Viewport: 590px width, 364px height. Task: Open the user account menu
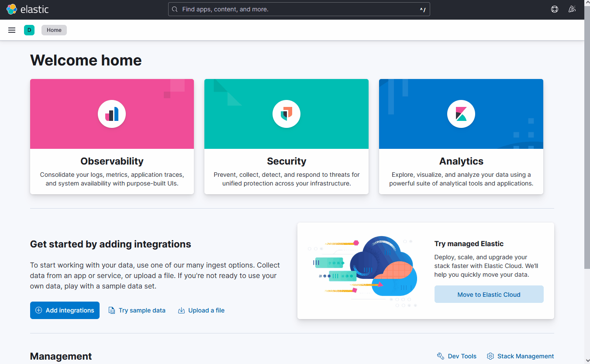point(572,9)
